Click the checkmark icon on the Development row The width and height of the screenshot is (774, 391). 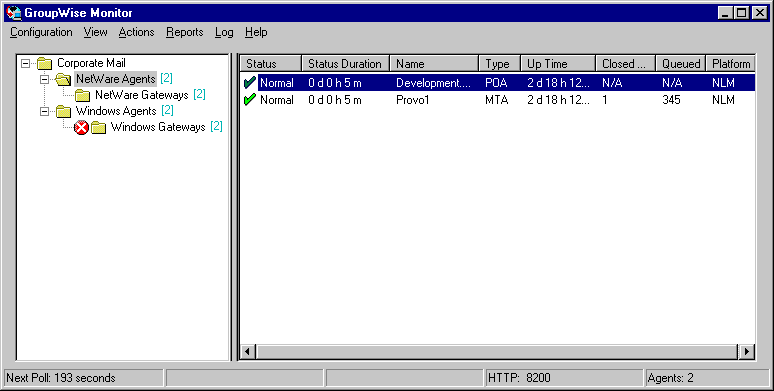click(250, 82)
